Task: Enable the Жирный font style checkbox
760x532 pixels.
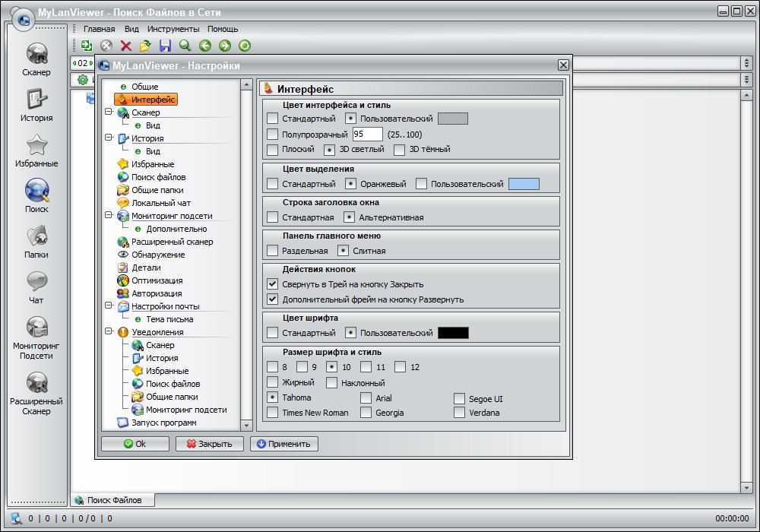Action: point(273,383)
